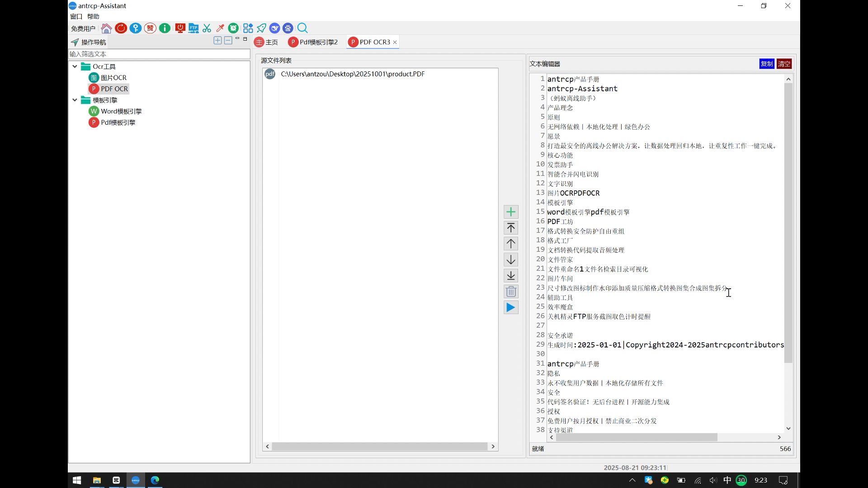Viewport: 868px width, 488px height.
Task: Collapse the Ocr工具 folder
Action: point(75,66)
